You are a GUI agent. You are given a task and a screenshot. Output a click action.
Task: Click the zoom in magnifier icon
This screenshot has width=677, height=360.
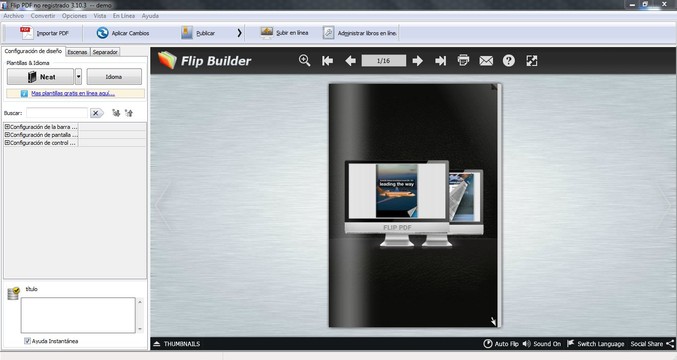(x=304, y=60)
